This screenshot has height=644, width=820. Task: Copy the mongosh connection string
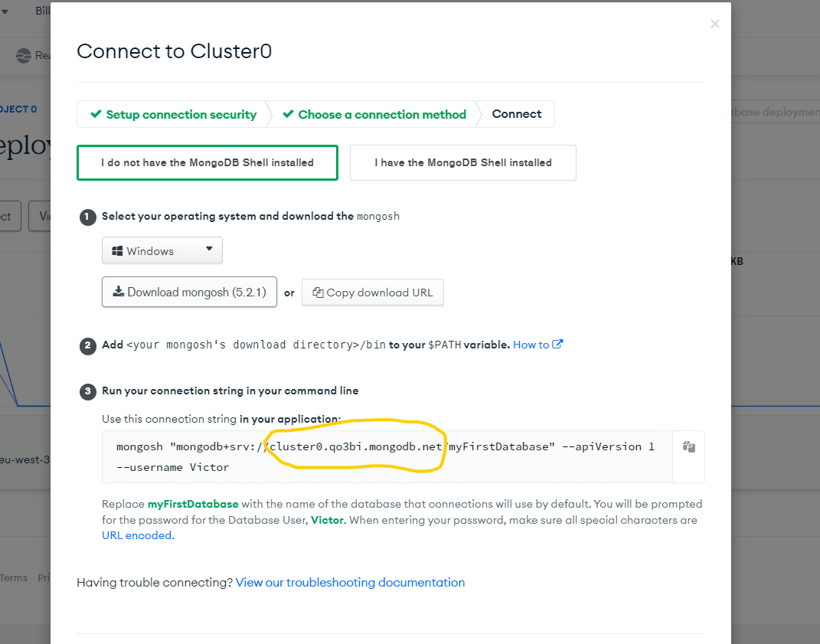[688, 447]
